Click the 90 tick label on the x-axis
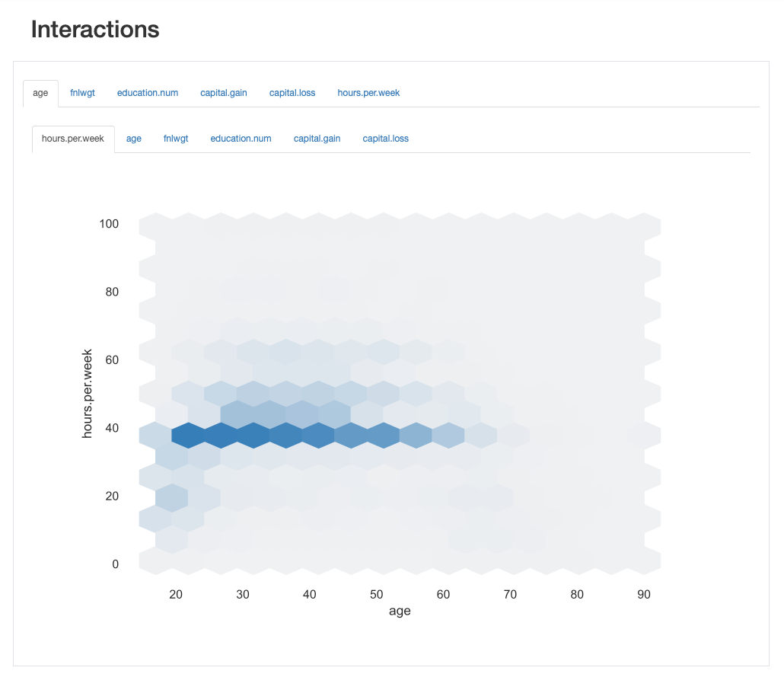The image size is (784, 677). (x=644, y=594)
